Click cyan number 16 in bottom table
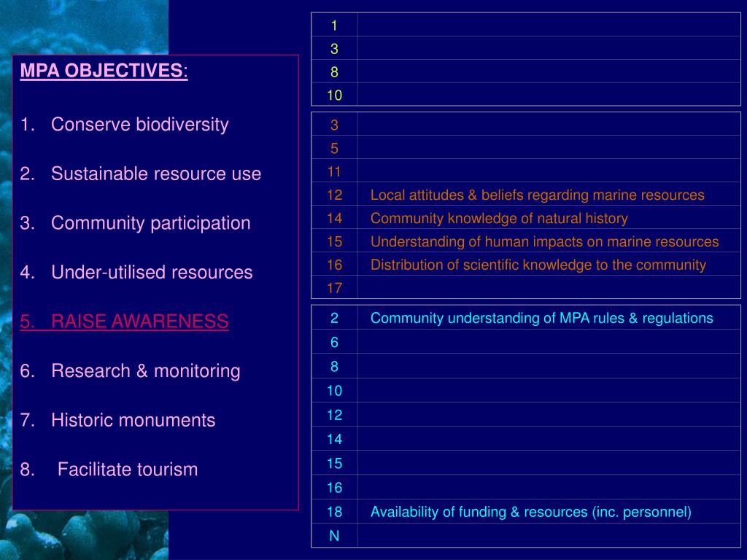 point(334,488)
